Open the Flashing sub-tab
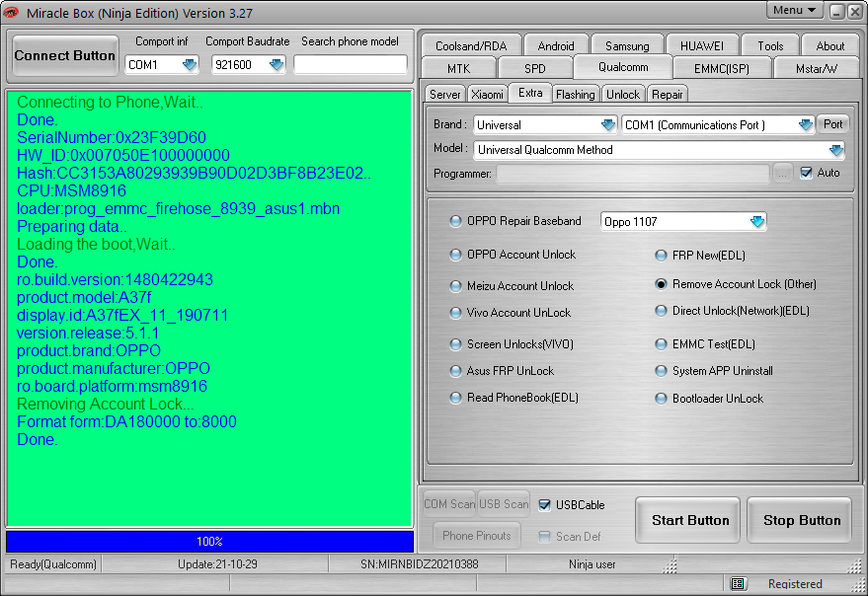Screen dimensions: 868x596 (575, 95)
